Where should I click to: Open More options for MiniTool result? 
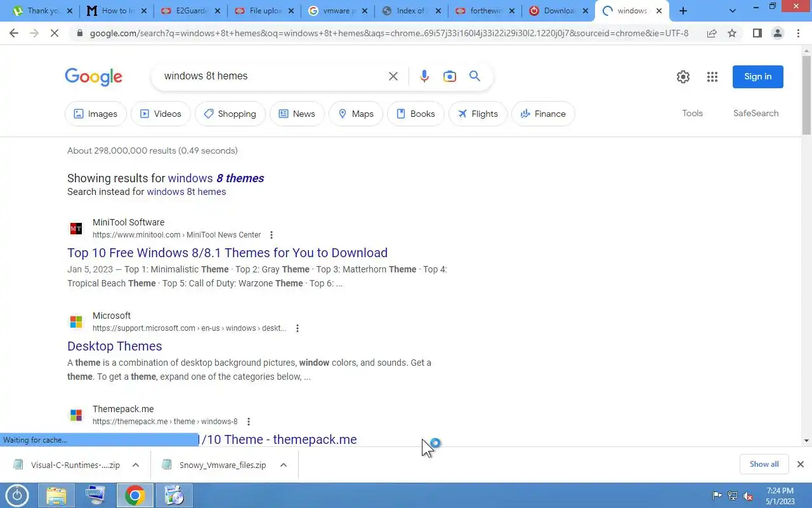pos(272,235)
